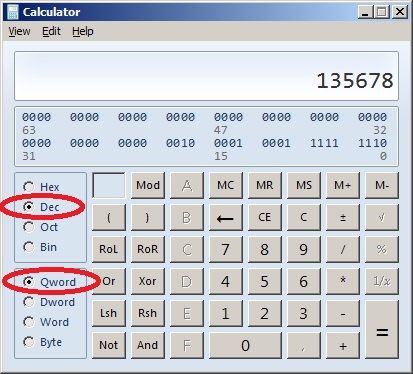Click the number 6 key
Viewport: 413px width, 374px height.
(304, 281)
